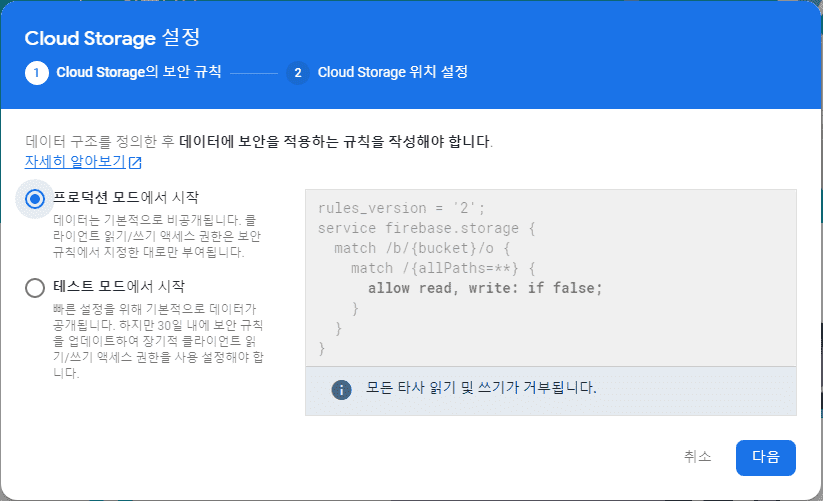Select 프로덕션 모드에서 시작 radio button
Viewport: 823px width, 501px height.
point(35,199)
